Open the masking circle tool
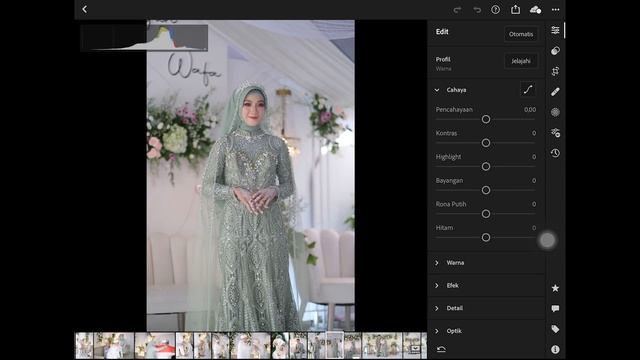Screen dimensions: 640x360 point(555,112)
